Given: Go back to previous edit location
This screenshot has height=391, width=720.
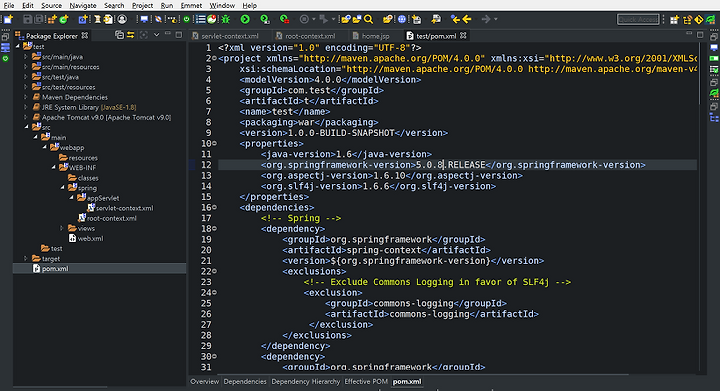Looking at the screenshot, I should coord(455,19).
